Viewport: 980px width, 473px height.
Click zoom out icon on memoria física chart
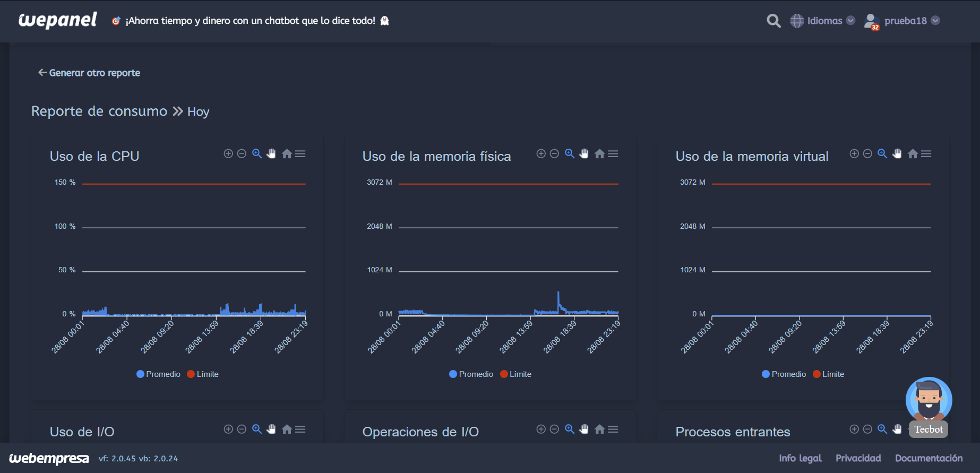tap(554, 154)
